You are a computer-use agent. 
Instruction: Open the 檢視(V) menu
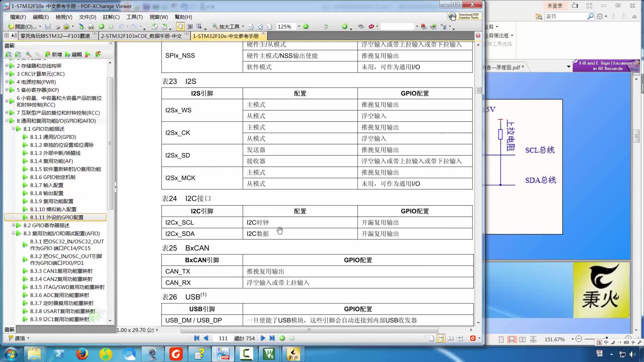point(64,17)
